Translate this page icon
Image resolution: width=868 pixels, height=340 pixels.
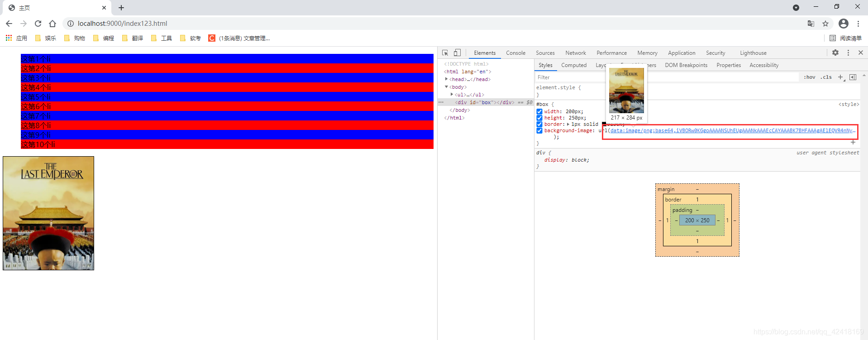[x=811, y=24]
